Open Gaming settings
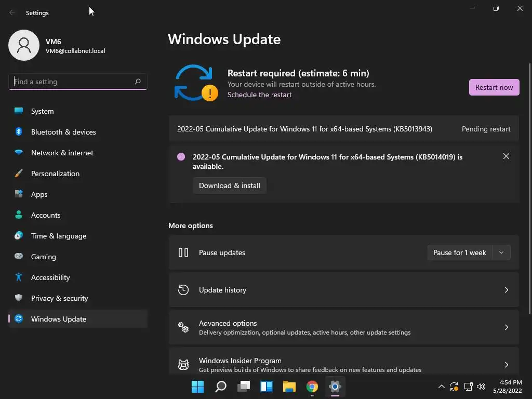Viewport: 532px width, 399px height. click(78, 256)
